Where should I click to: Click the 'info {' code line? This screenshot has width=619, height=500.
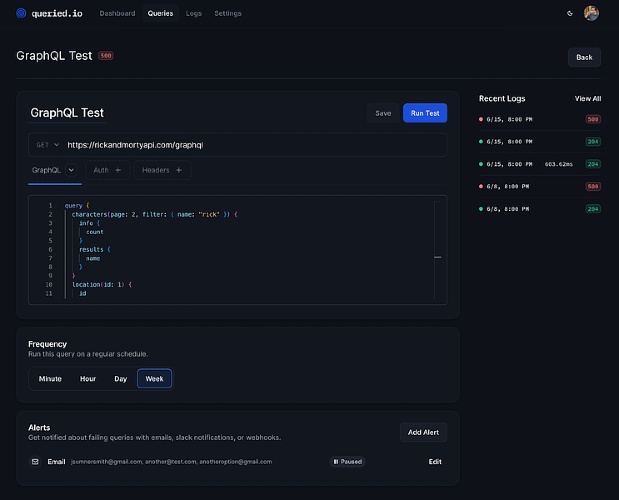click(90, 223)
